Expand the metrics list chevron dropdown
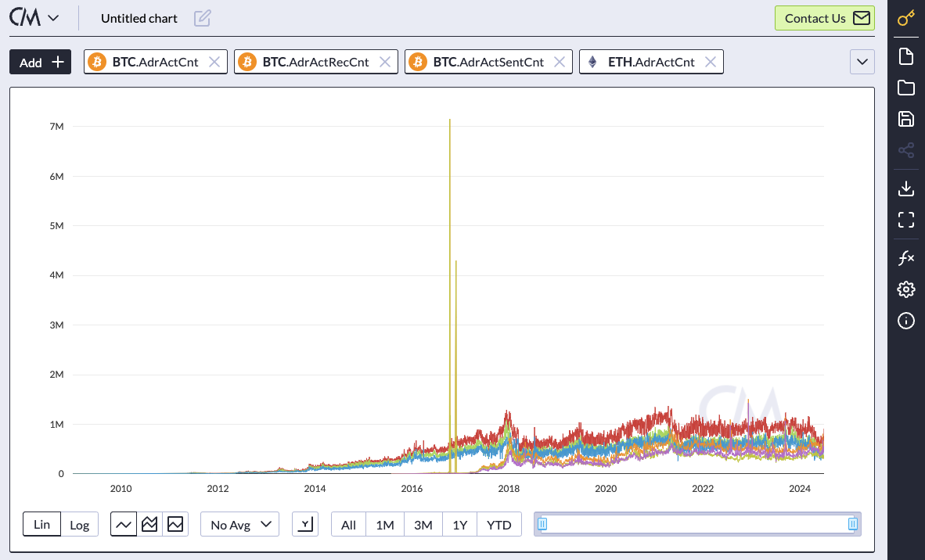925x560 pixels. (x=862, y=62)
